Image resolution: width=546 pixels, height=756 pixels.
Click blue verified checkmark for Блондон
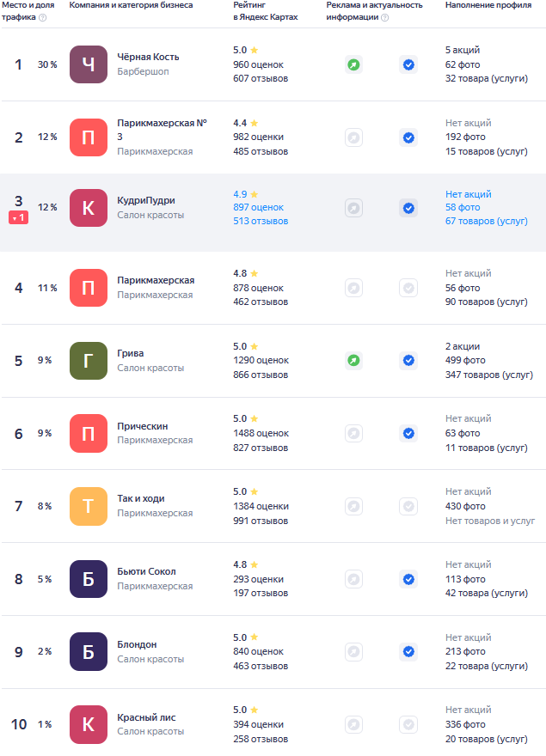(408, 652)
